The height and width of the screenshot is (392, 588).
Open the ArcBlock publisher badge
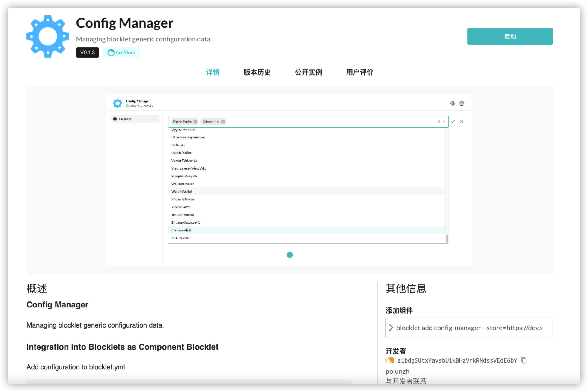pyautogui.click(x=122, y=53)
